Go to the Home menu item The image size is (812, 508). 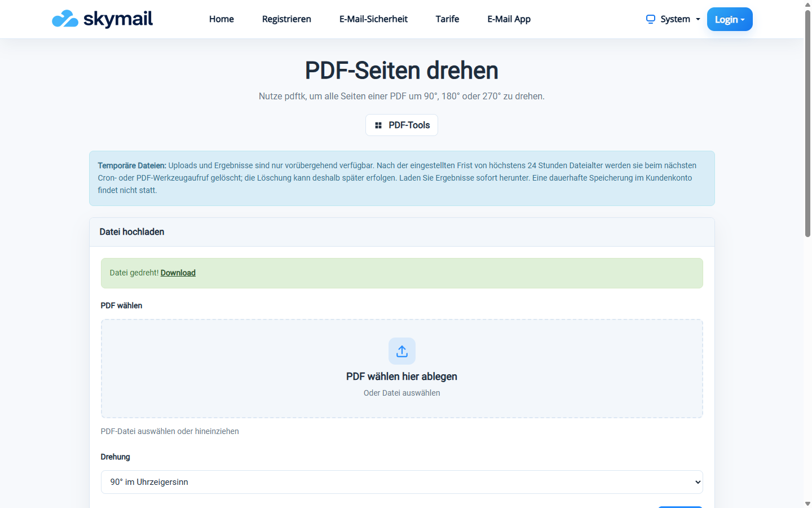click(222, 19)
